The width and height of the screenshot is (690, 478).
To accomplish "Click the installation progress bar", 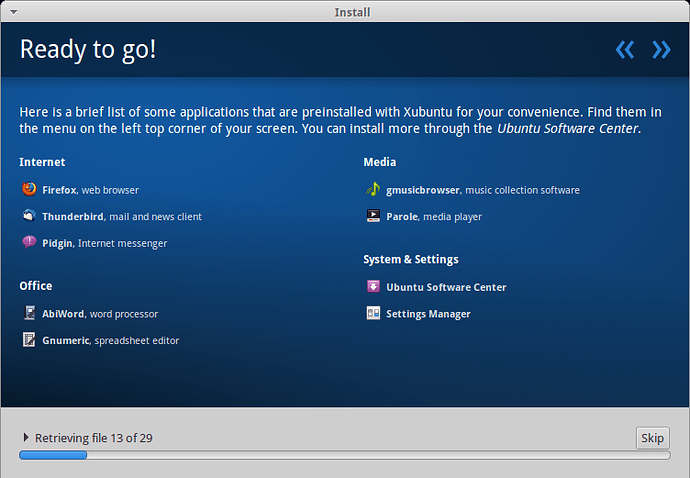I will tap(345, 455).
